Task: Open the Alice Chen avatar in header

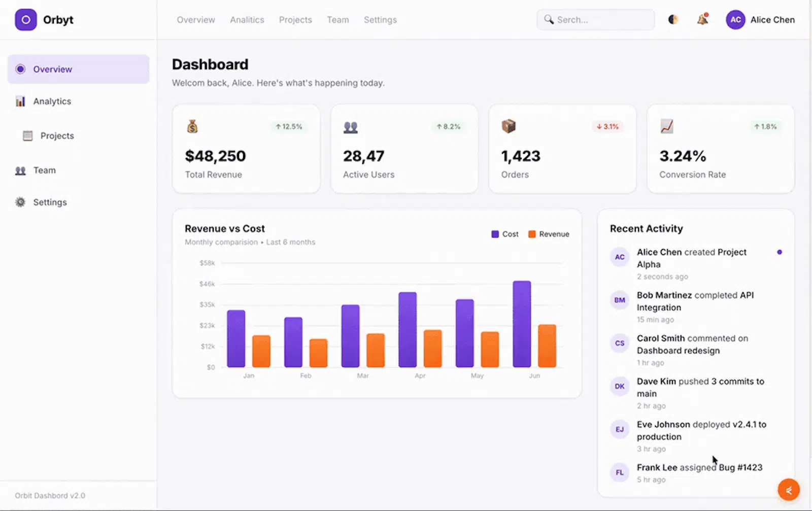Action: [735, 20]
